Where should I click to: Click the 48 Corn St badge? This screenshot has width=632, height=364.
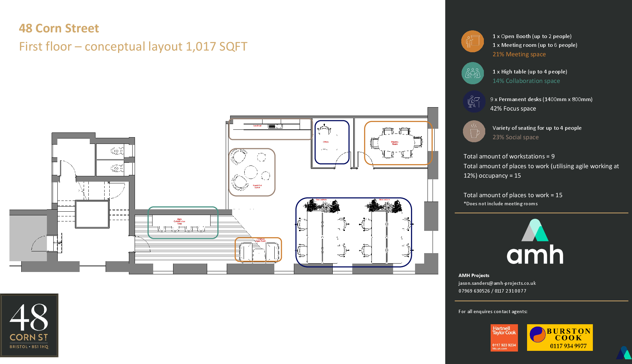coord(29,325)
